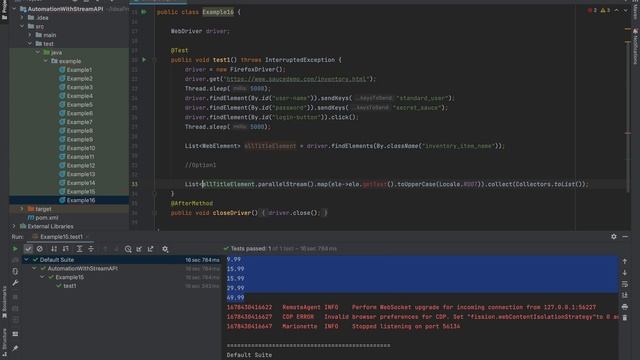Image resolution: width=640 pixels, height=360 pixels.
Task: Select test1 in test results tree
Action: pyautogui.click(x=69, y=286)
